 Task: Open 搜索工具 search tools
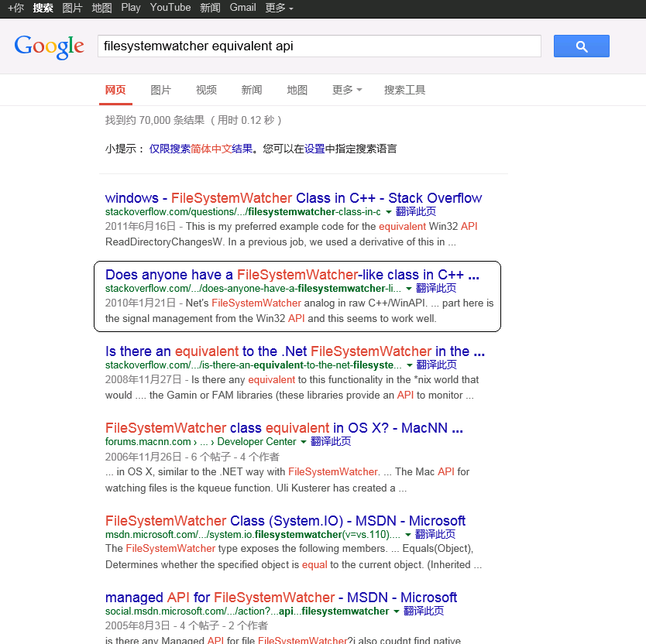404,90
